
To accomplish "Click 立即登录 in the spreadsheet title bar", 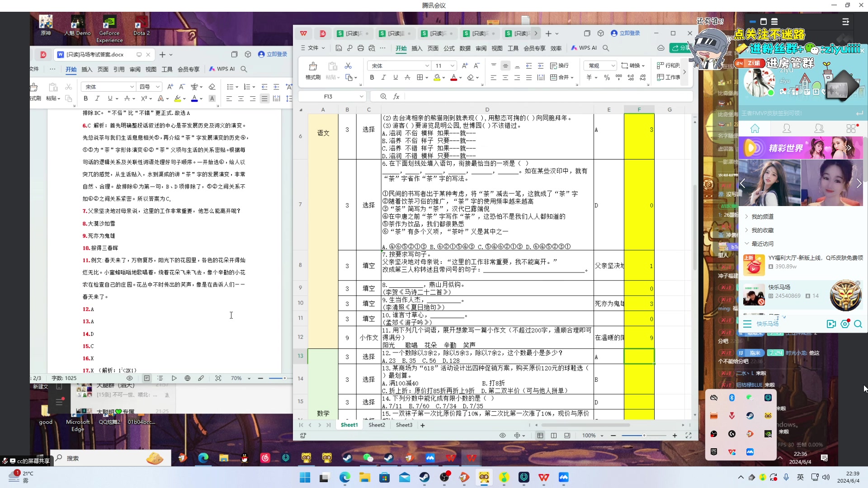I will (625, 33).
